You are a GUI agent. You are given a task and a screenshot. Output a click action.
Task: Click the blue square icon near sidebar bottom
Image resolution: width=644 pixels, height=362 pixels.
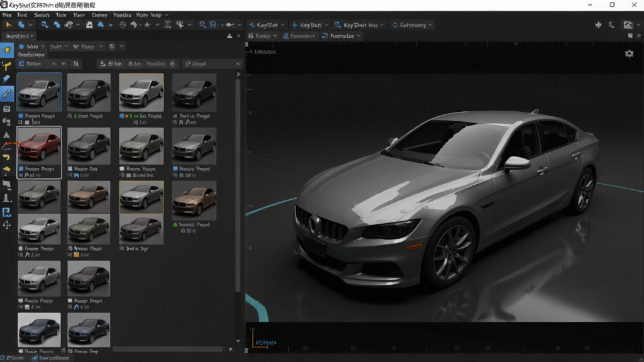click(6, 212)
